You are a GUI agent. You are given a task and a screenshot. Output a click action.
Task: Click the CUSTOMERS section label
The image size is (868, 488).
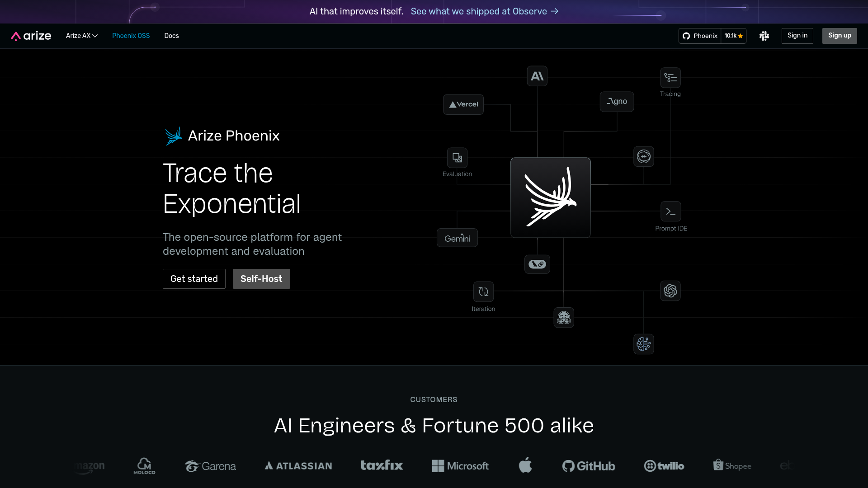pyautogui.click(x=434, y=399)
